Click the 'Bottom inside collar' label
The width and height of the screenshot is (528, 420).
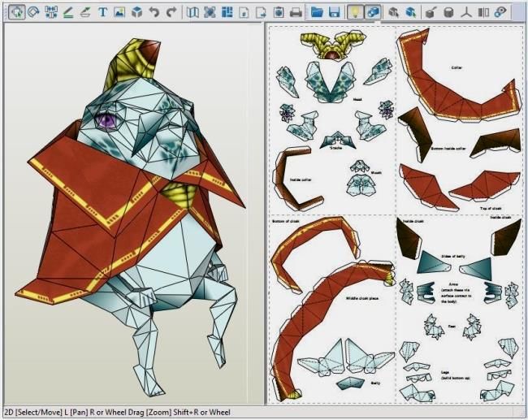click(448, 148)
